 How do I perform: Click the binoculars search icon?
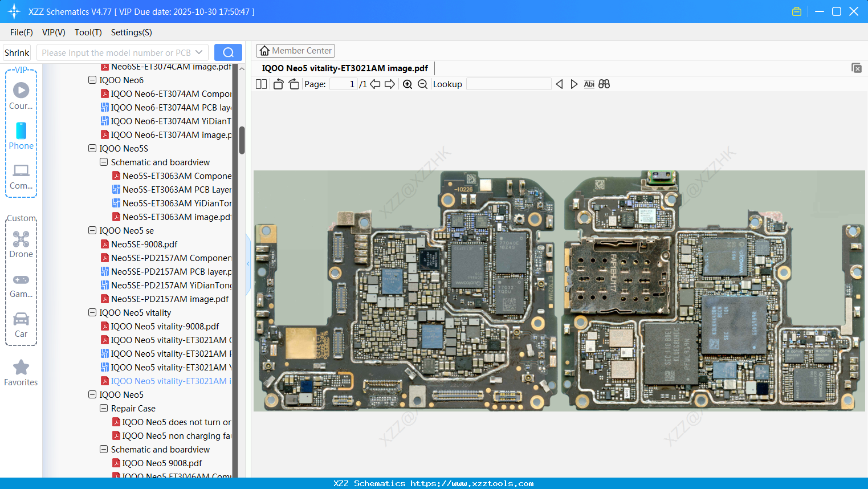point(604,84)
